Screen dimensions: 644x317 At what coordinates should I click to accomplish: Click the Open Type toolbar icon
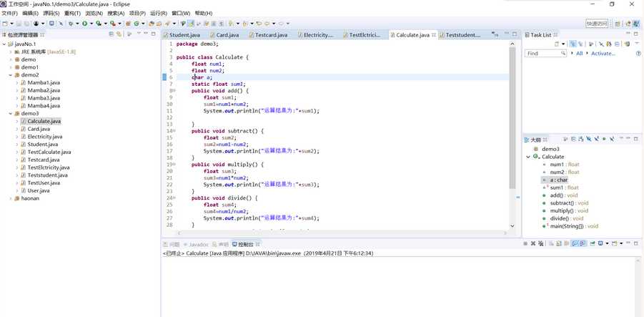[152, 24]
